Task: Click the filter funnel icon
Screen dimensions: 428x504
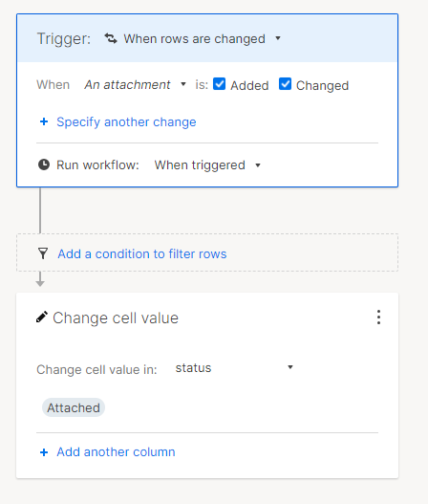Action: tap(43, 253)
